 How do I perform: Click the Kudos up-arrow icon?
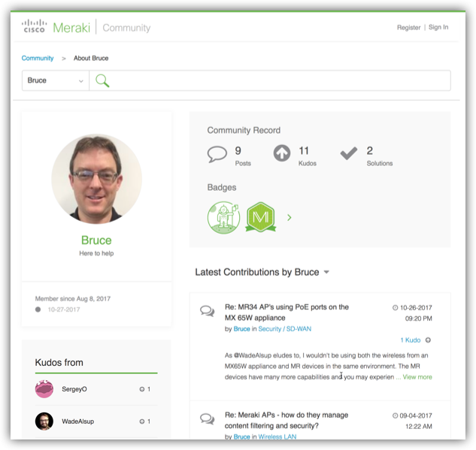pos(282,154)
